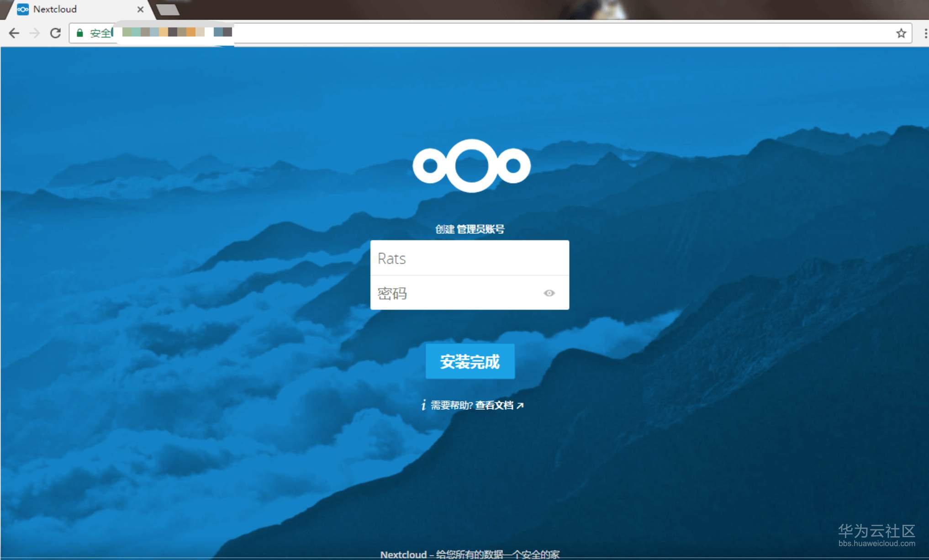Click the Nextcloud footer link
Viewport: 929px width, 560px height.
(403, 554)
